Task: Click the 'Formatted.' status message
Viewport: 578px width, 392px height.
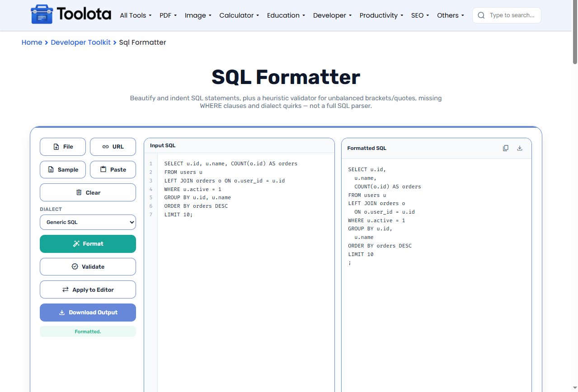Action: tap(88, 331)
